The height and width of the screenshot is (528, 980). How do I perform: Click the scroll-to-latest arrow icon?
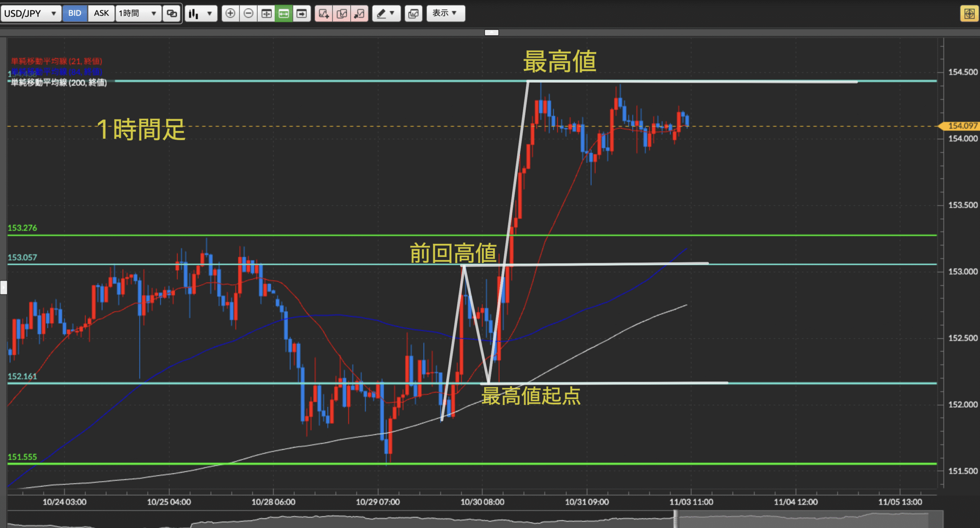tap(302, 14)
